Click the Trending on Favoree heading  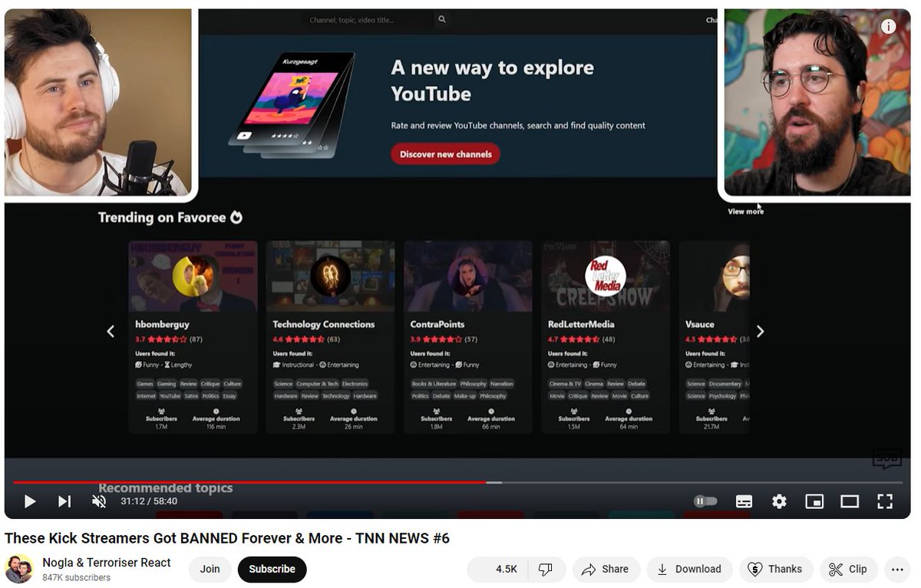click(162, 217)
